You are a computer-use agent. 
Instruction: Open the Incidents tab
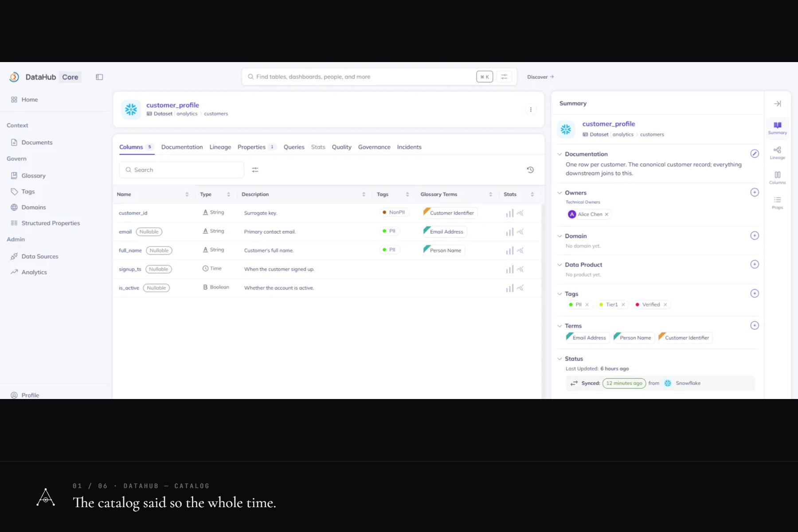(x=409, y=147)
